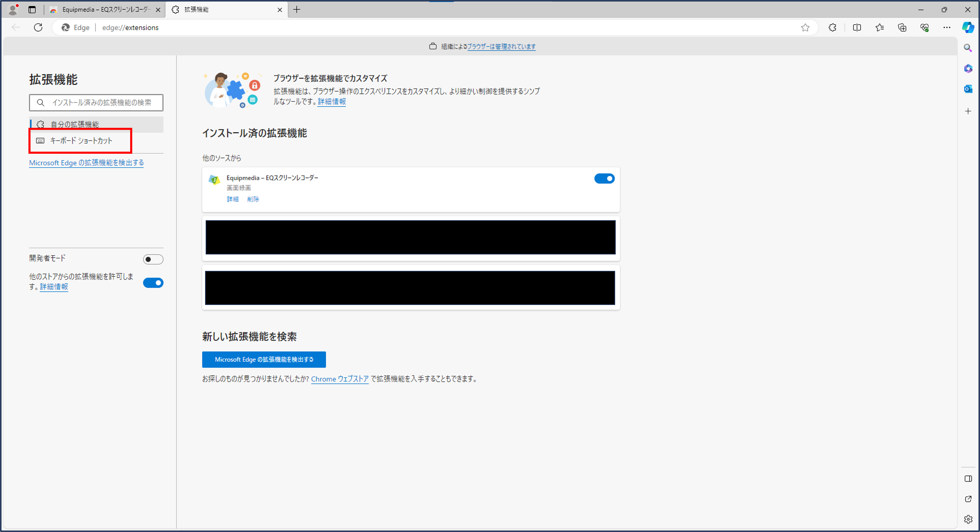This screenshot has height=532, width=980.
Task: Click Microsoft Edge の拡張機能を検出する sidebar link
Action: tap(86, 163)
